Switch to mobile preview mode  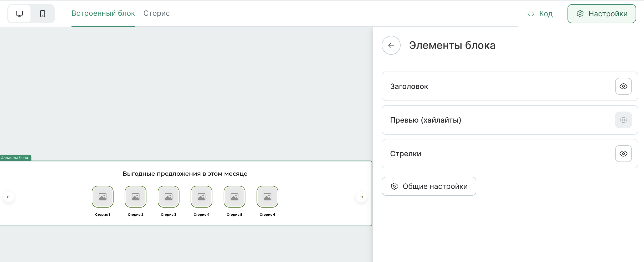click(42, 13)
